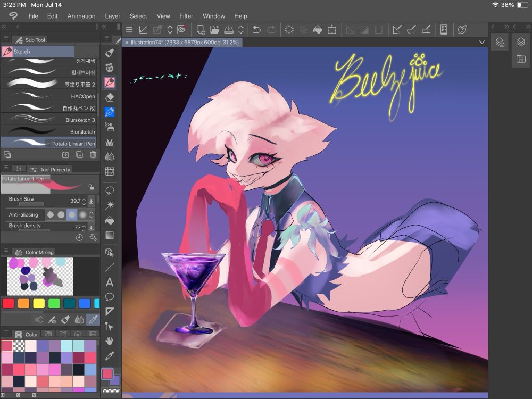Open the Layer panel icon on right
Screen dimensions: 532x399
point(521,41)
